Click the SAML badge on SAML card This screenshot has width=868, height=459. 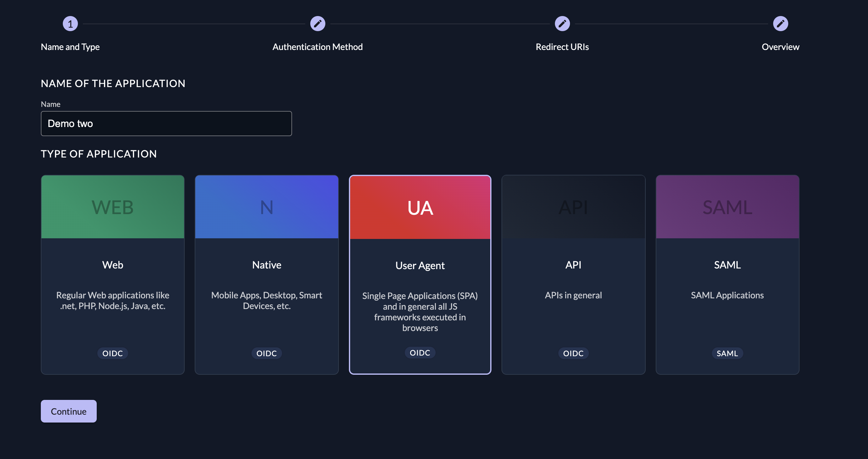click(727, 353)
